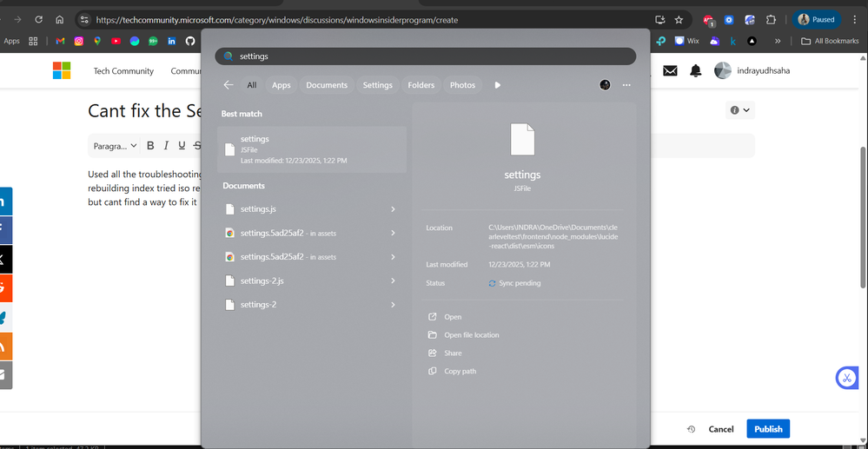Click the search panel back arrow
The image size is (868, 449).
[228, 85]
